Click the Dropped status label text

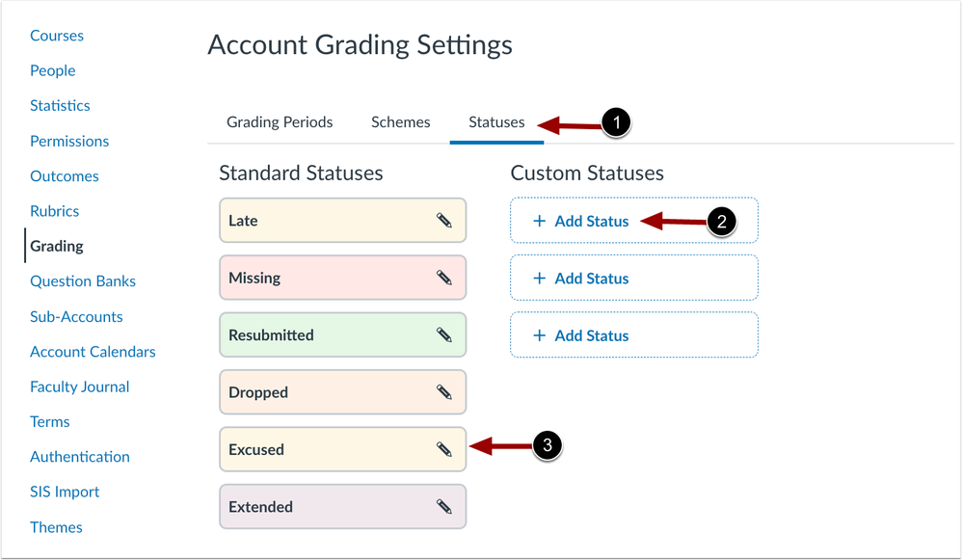[258, 392]
